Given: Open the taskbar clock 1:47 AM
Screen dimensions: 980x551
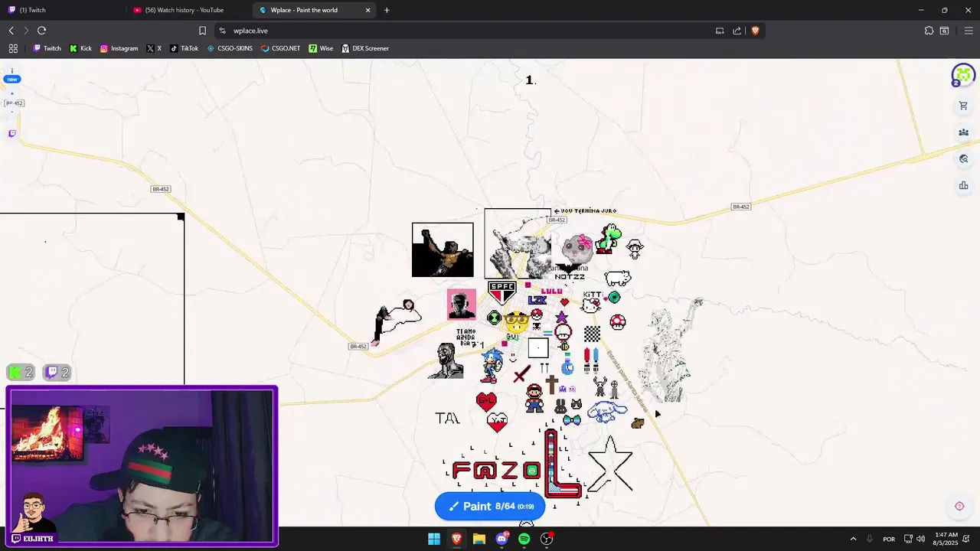Looking at the screenshot, I should pos(946,539).
